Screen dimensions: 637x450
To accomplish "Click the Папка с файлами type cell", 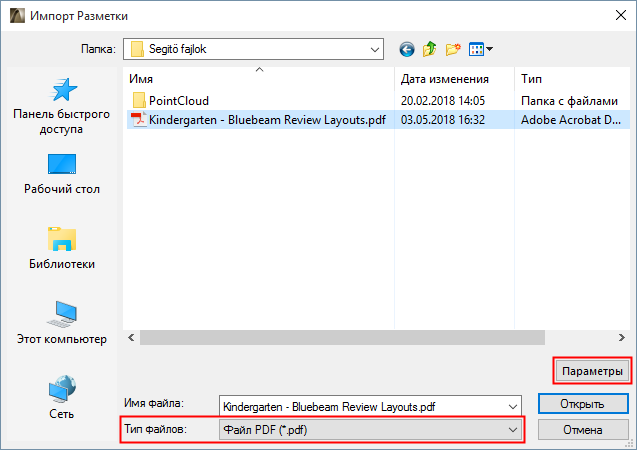I will 569,101.
